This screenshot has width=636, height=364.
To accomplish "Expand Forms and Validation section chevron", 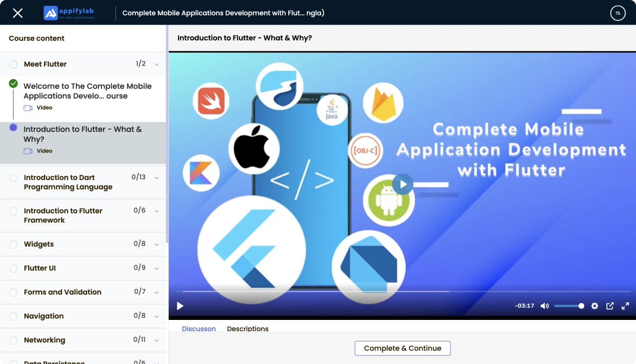I will (156, 292).
